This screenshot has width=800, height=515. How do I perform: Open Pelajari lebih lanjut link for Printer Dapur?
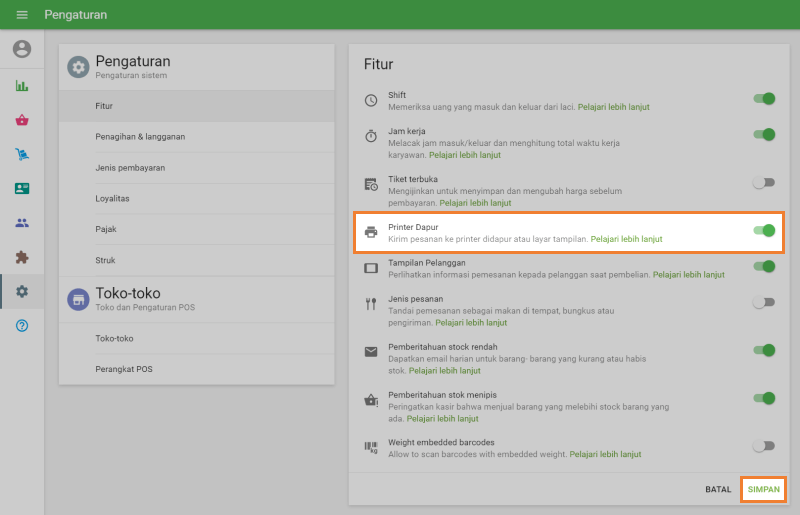tap(626, 239)
